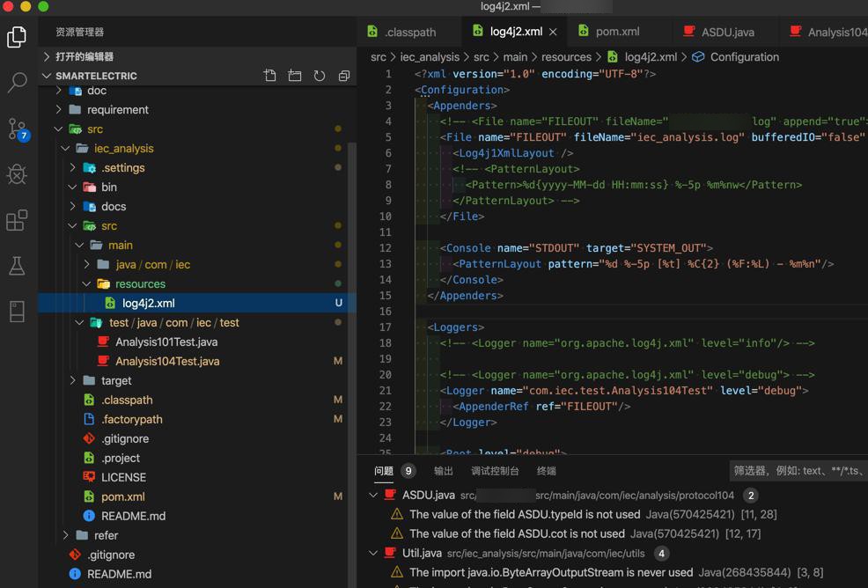Click Configuration in the breadcrumb path
The image size is (868, 588).
(x=744, y=56)
